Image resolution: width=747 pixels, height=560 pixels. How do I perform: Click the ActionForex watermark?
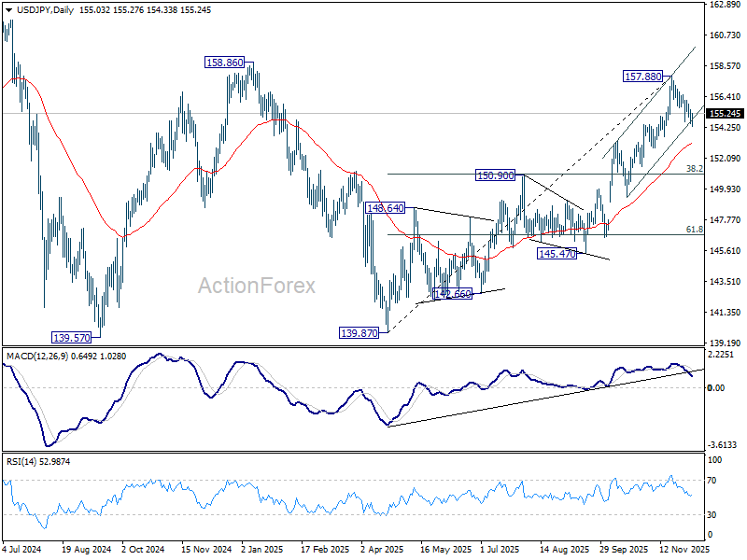click(257, 286)
